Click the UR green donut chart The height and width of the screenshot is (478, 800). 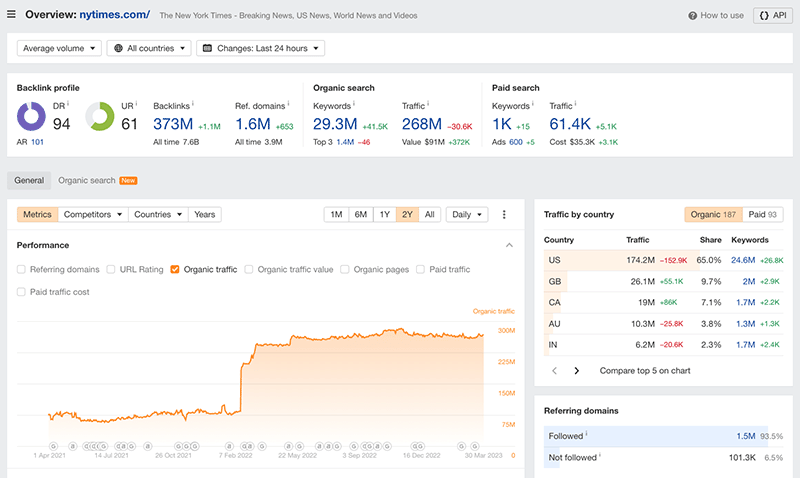coord(100,116)
